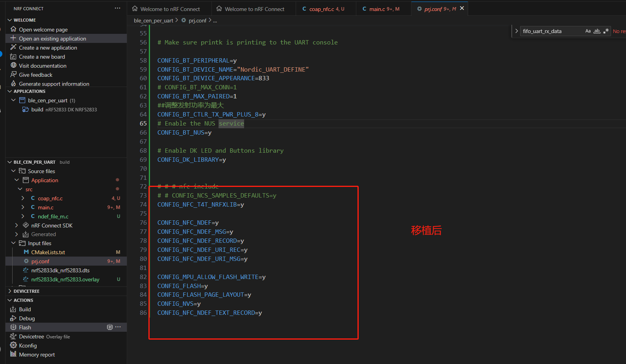Image resolution: width=626 pixels, height=364 pixels.
Task: Click the Memory report bar-chart icon
Action: (x=13, y=354)
